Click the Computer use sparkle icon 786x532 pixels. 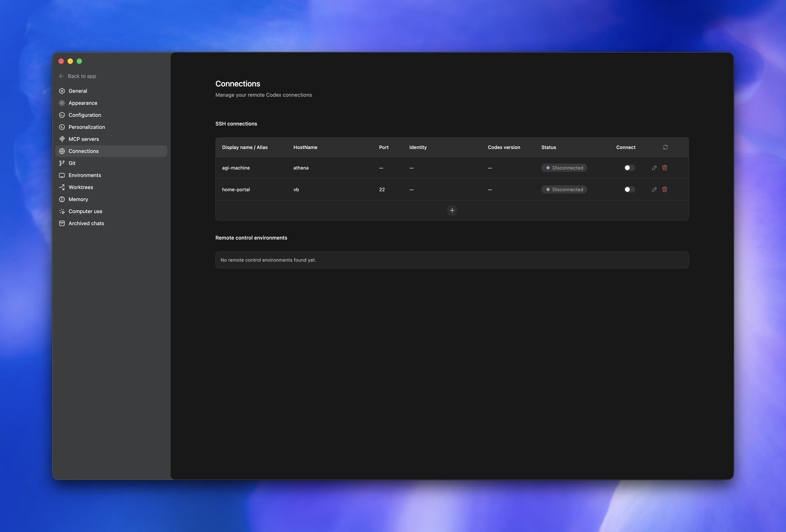tap(62, 211)
